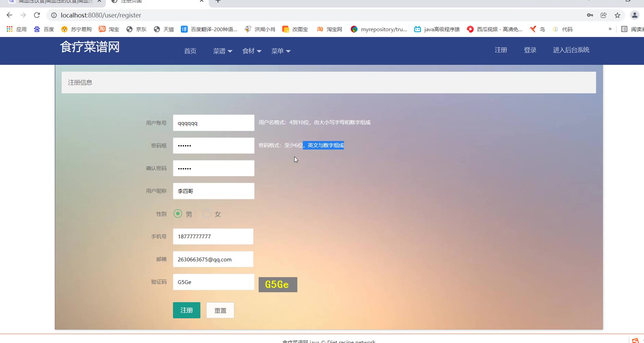Screen dimensions: 644x343
Task: Go to the 首页 nav item
Action: pos(190,51)
